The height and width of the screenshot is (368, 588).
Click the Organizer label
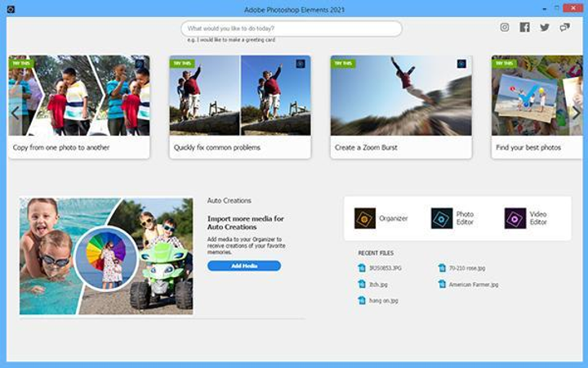pos(394,218)
